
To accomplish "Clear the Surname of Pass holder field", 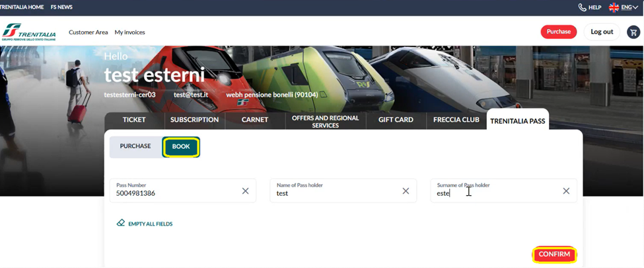I will pos(566,191).
